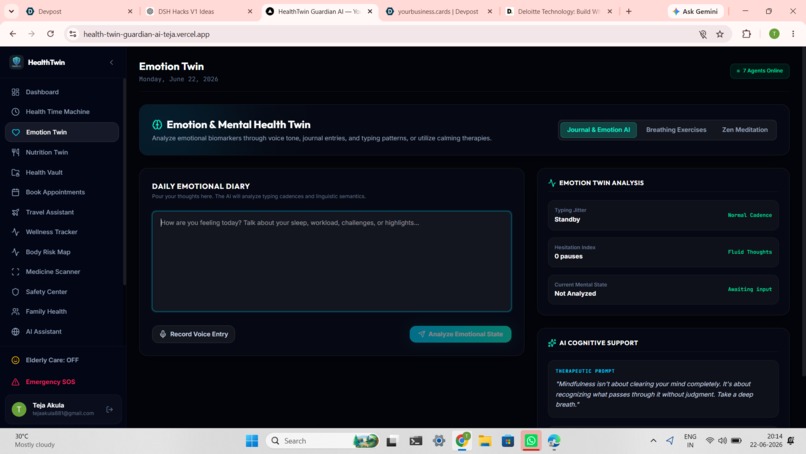Show hidden system tray icons chevron
The height and width of the screenshot is (454, 806).
653,441
